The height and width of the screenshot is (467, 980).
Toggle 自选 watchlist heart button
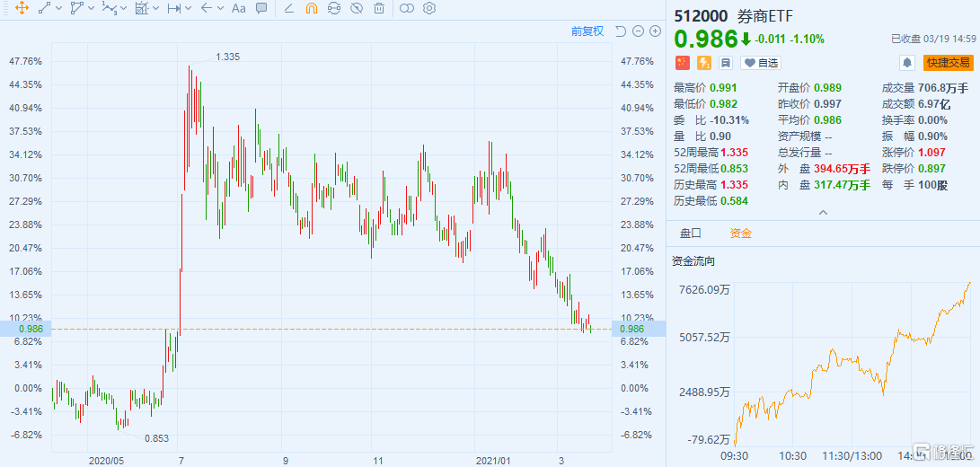point(761,63)
